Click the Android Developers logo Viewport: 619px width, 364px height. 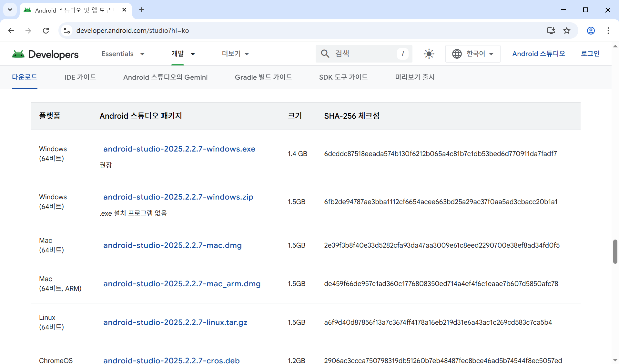pyautogui.click(x=46, y=54)
